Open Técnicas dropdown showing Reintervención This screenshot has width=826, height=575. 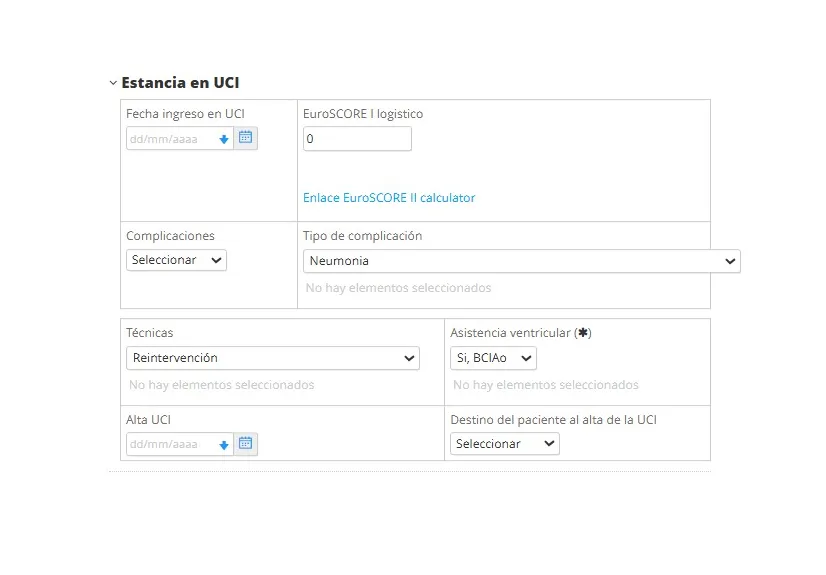coord(273,358)
